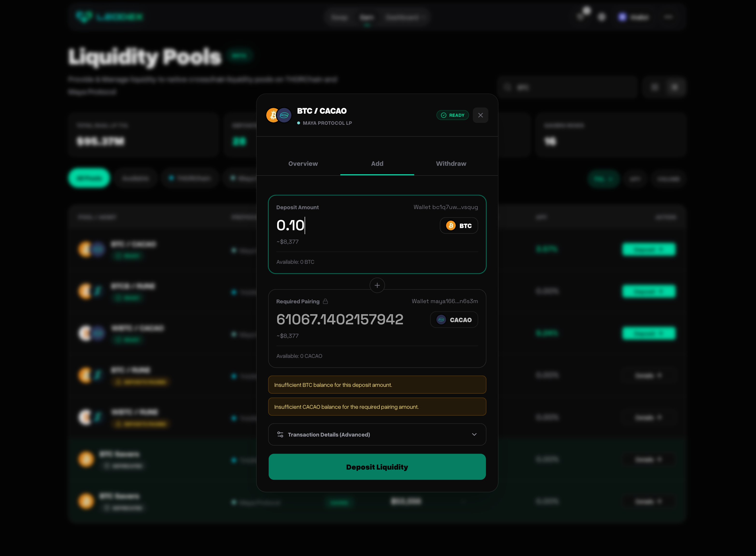
Task: Expand Transaction Details (Advanced)
Action: click(x=377, y=435)
